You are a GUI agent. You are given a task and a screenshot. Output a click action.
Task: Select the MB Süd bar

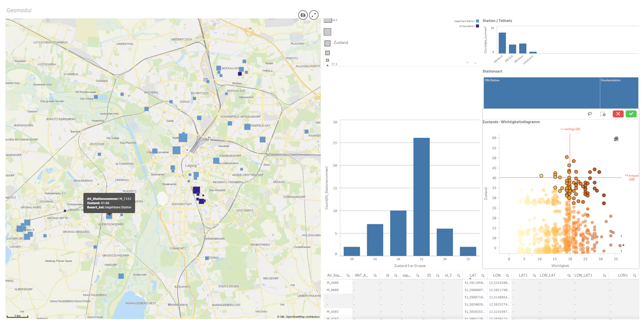tap(513, 49)
